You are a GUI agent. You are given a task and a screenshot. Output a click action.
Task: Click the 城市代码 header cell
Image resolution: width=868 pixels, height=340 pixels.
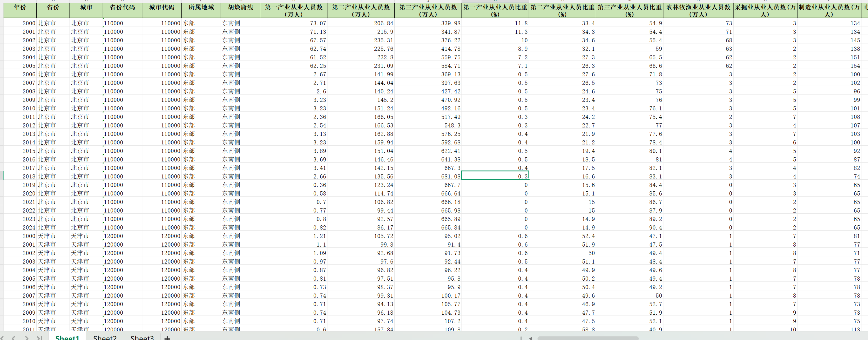coord(161,10)
